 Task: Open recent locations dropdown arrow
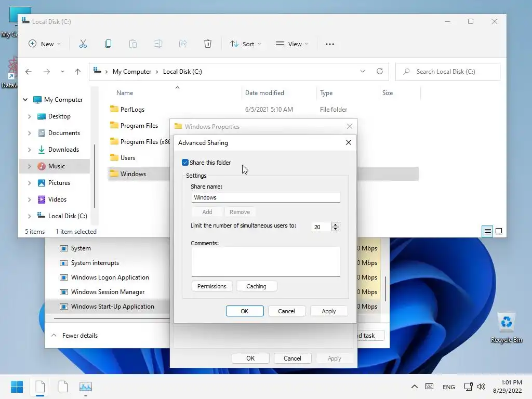pyautogui.click(x=62, y=72)
